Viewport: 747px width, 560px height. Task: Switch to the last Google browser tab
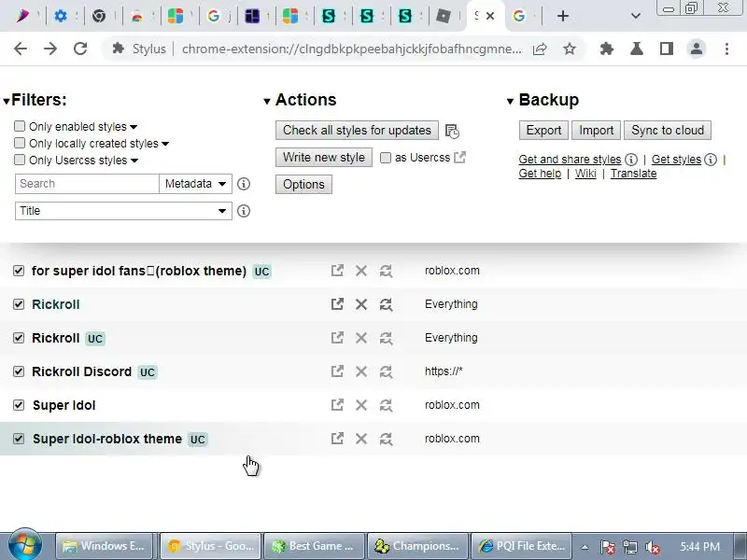[x=519, y=16]
